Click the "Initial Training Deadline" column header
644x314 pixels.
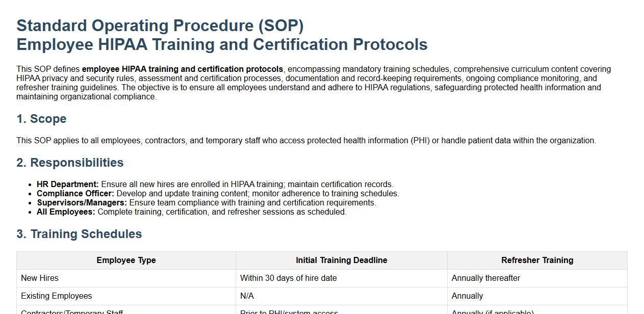point(341,260)
